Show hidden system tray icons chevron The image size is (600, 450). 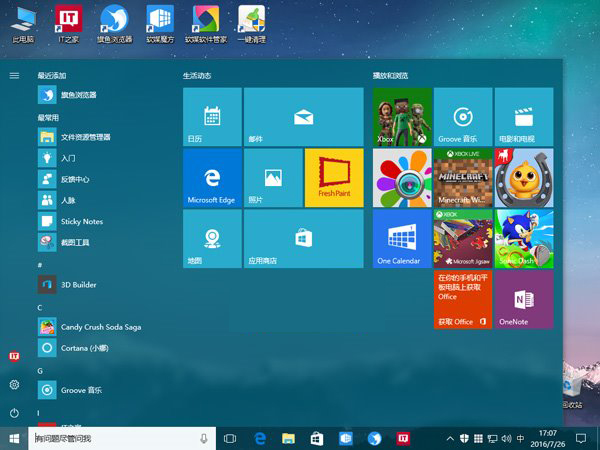point(449,438)
